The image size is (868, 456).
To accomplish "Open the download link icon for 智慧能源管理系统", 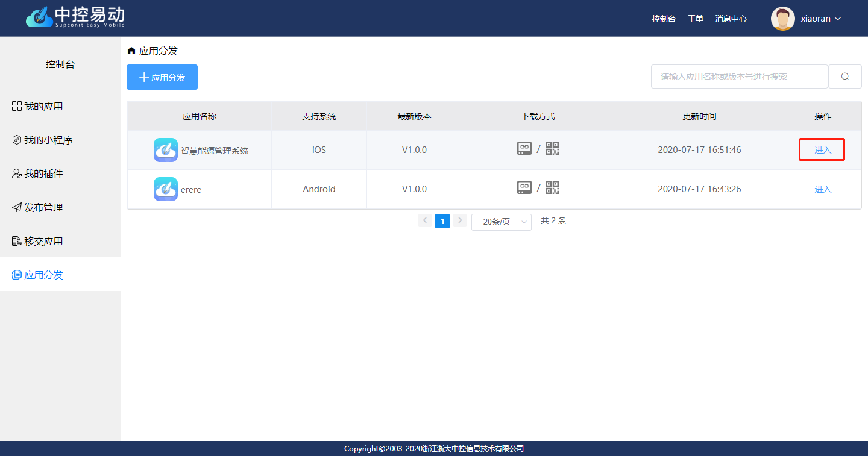I will (x=524, y=148).
